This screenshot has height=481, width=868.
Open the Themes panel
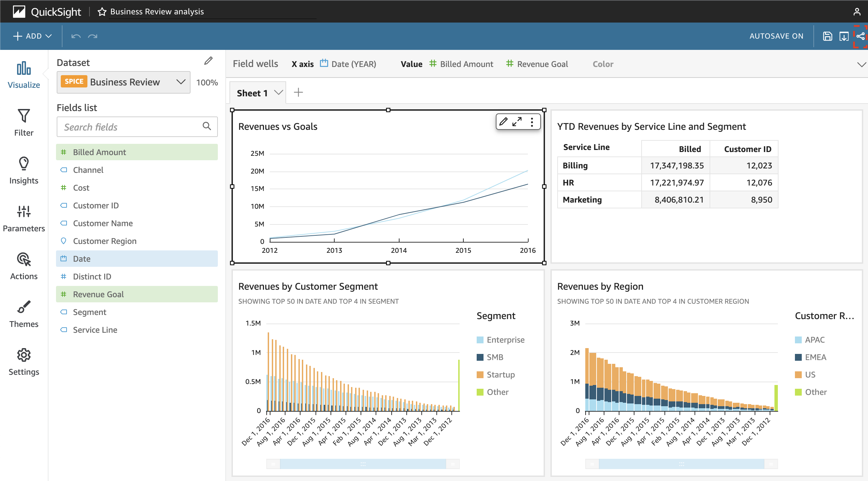pyautogui.click(x=24, y=314)
